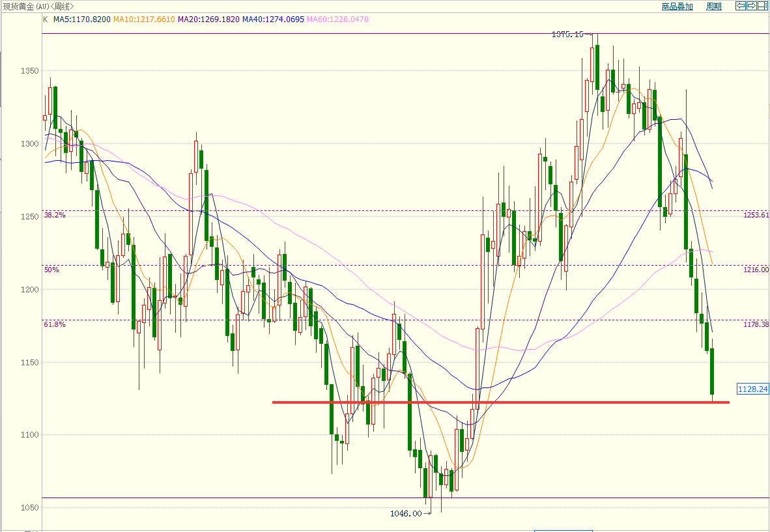
Task: Click the 1300 price axis label
Action: [29, 144]
